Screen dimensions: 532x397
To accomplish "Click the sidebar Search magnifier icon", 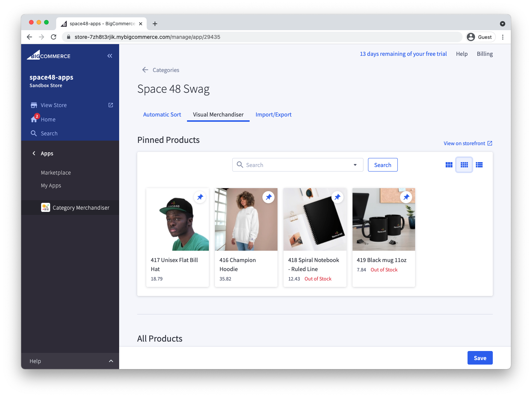I will [x=34, y=133].
